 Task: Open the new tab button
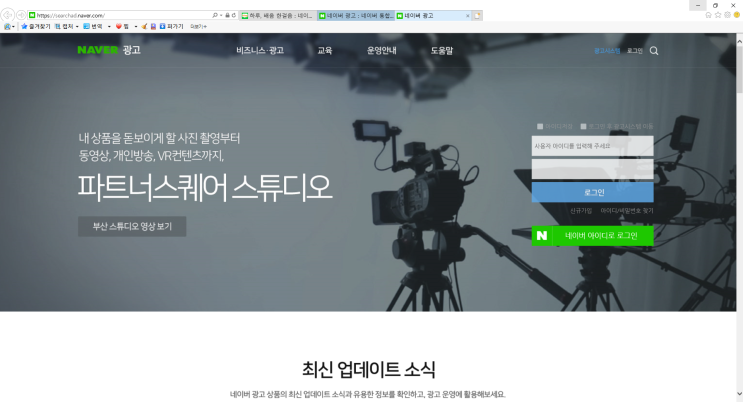[478, 16]
